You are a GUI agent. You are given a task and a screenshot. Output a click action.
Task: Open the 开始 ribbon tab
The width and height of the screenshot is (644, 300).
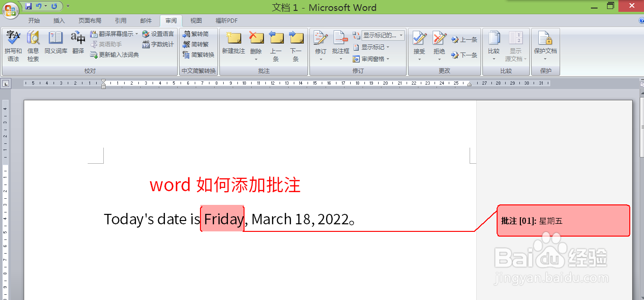coord(34,21)
